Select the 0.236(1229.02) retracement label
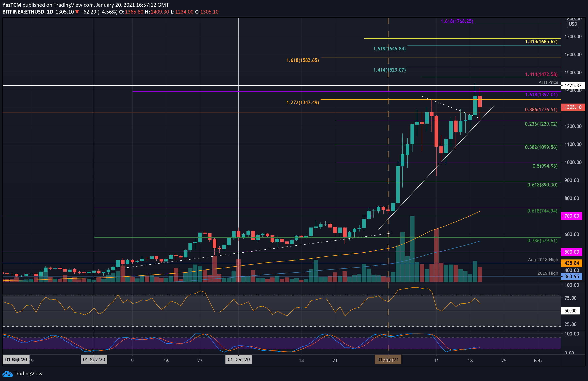The width and height of the screenshot is (588, 381). pyautogui.click(x=541, y=124)
